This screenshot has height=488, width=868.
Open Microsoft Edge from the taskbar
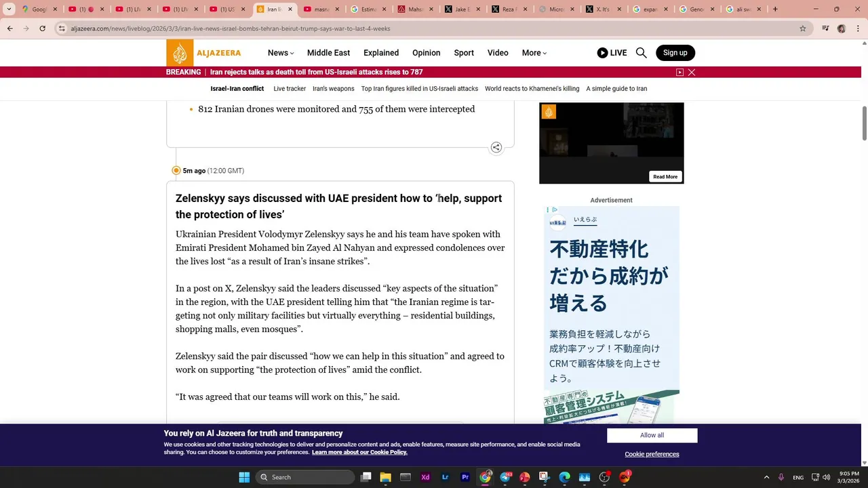[564, 477]
